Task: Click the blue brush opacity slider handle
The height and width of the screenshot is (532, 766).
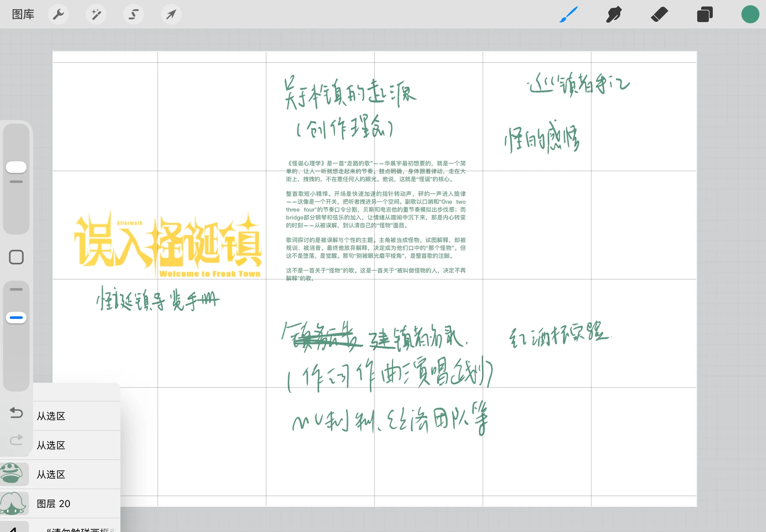Action: [x=16, y=318]
